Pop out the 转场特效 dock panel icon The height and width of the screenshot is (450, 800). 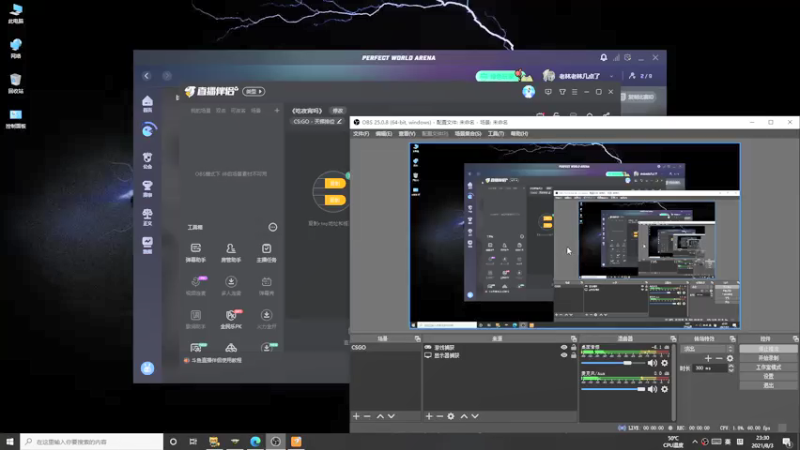tap(732, 339)
